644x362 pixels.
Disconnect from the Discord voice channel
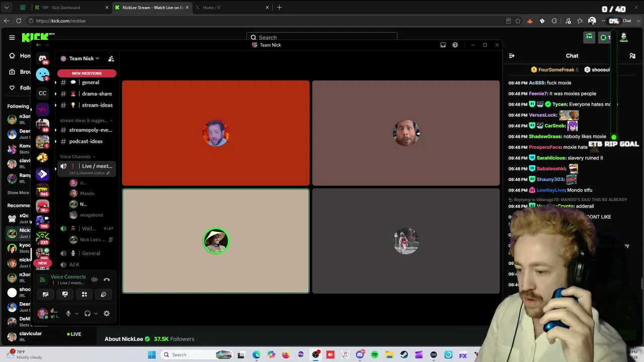pyautogui.click(x=107, y=280)
